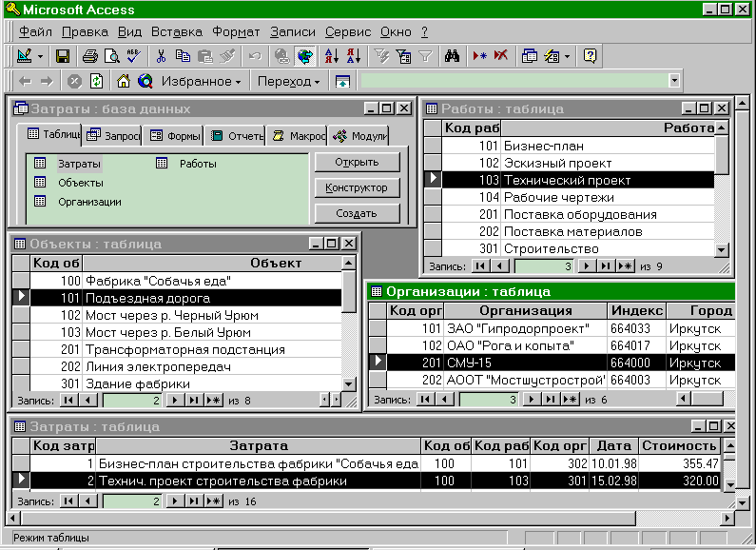This screenshot has width=756, height=550.
Task: Open the Правка menu
Action: click(85, 31)
